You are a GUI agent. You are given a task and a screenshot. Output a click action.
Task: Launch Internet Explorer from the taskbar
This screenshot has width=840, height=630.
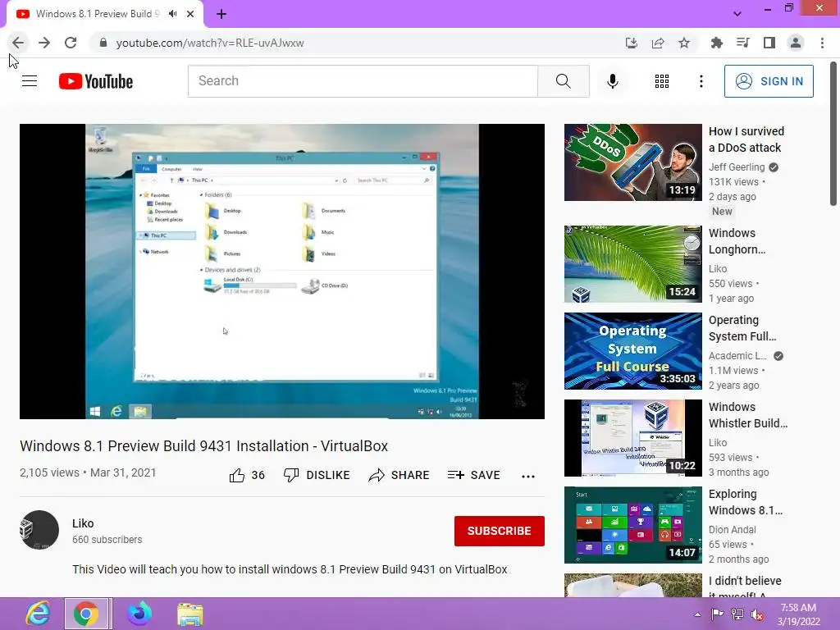point(38,614)
